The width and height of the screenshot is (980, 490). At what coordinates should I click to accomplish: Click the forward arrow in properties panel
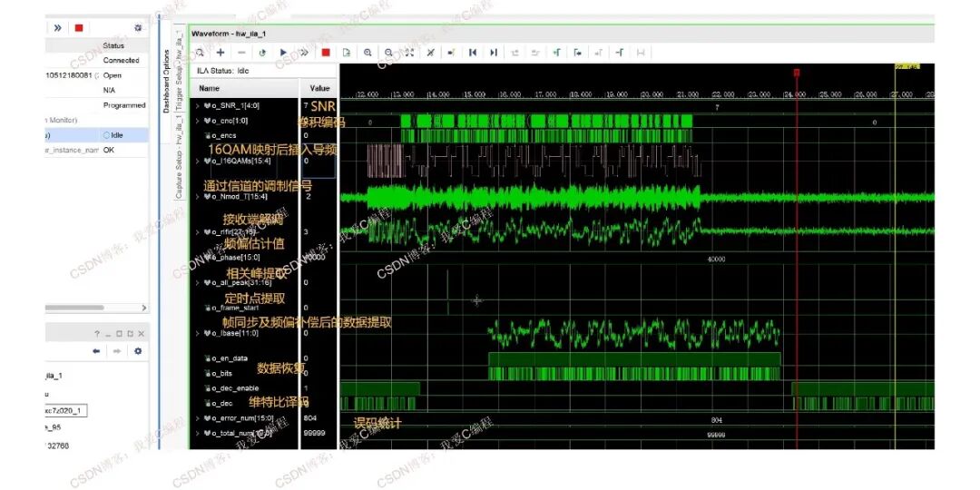coord(117,351)
